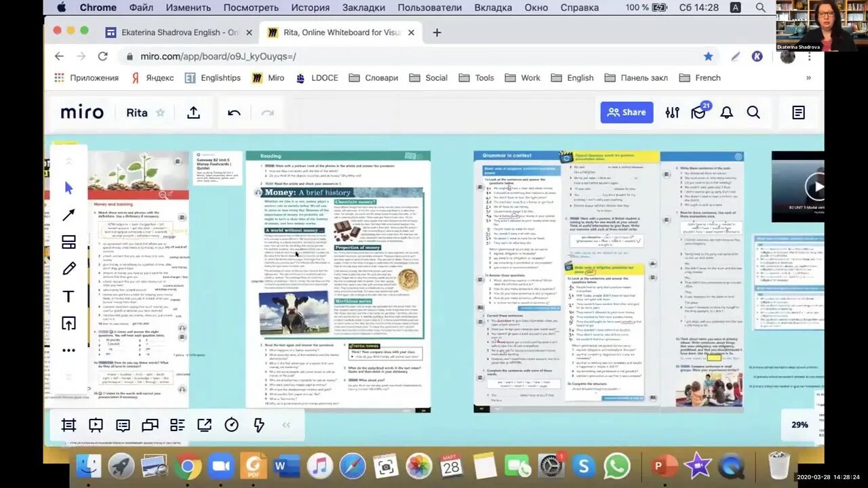This screenshot has height=488, width=868.
Task: Reload the miro page
Action: coord(102,56)
